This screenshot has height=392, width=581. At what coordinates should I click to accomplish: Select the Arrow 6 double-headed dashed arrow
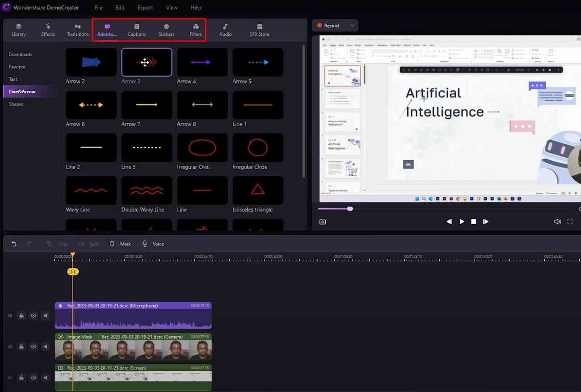click(91, 105)
